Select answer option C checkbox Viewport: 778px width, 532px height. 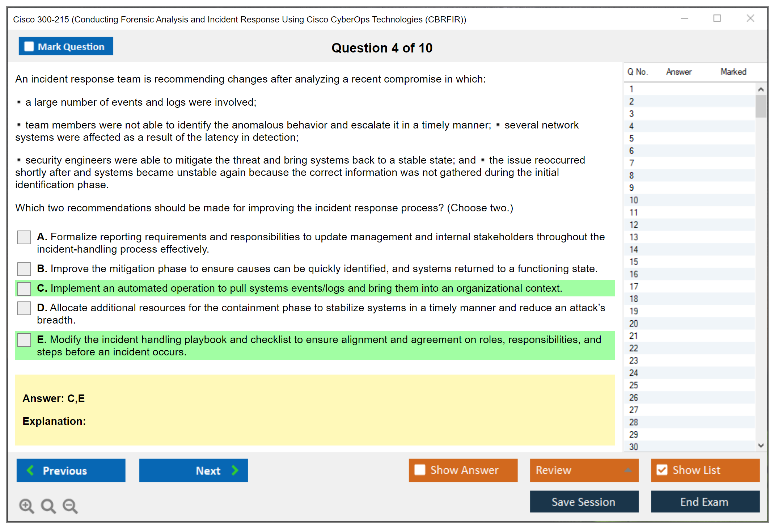coord(24,288)
